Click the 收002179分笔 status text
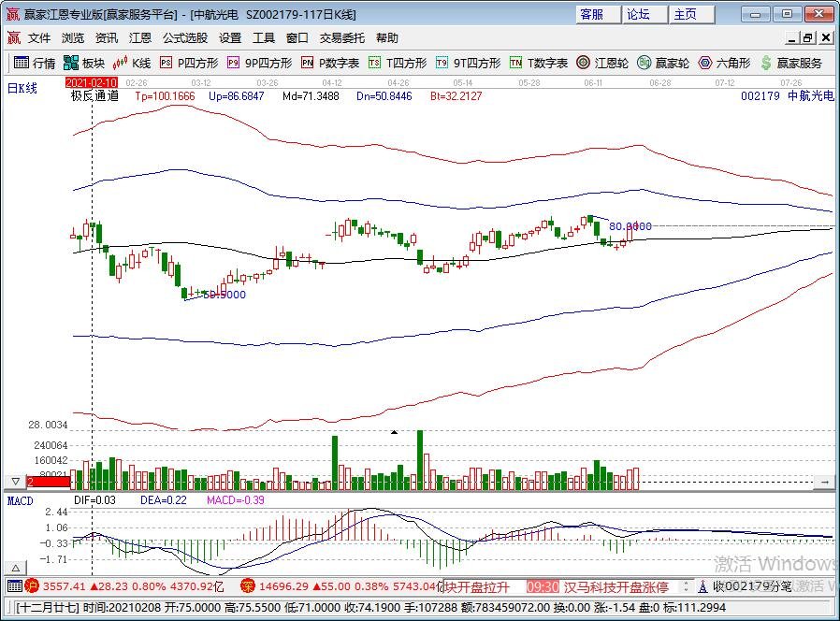Image resolution: width=840 pixels, height=621 pixels. pyautogui.click(x=752, y=586)
